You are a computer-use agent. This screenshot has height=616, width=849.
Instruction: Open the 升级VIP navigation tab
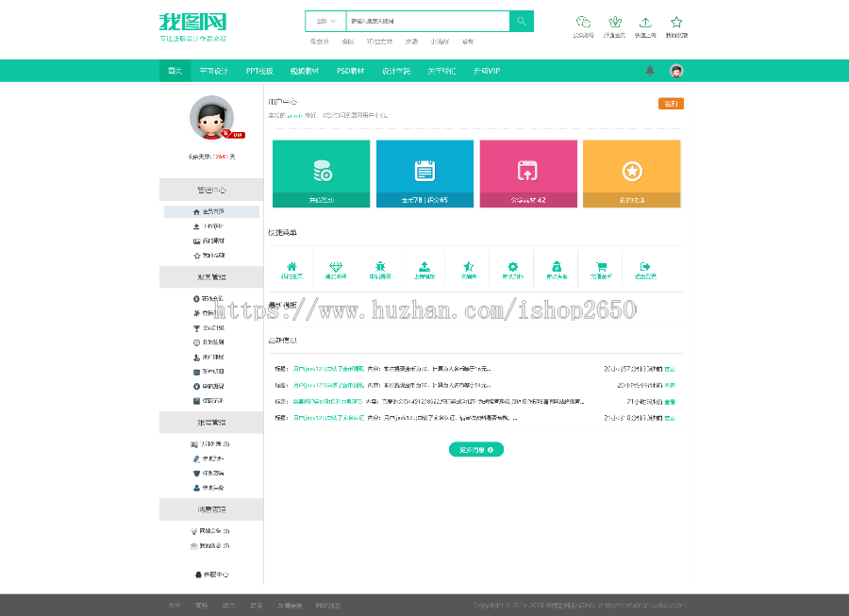pyautogui.click(x=487, y=71)
